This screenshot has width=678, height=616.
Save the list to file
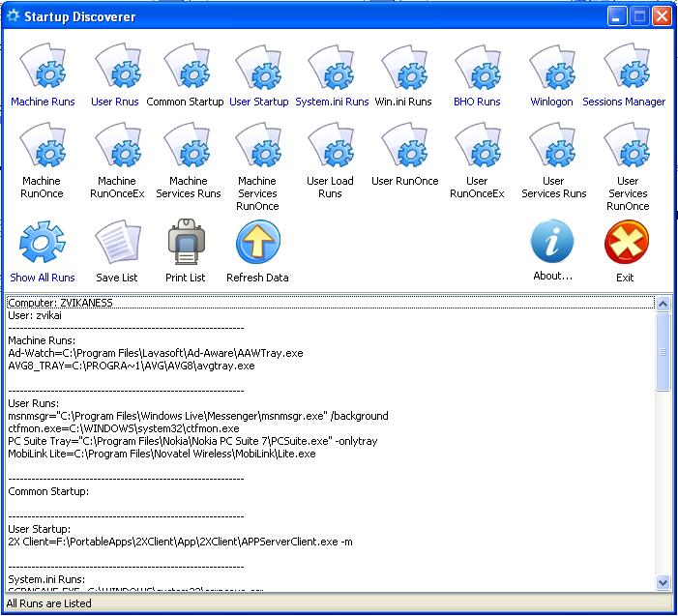point(118,242)
